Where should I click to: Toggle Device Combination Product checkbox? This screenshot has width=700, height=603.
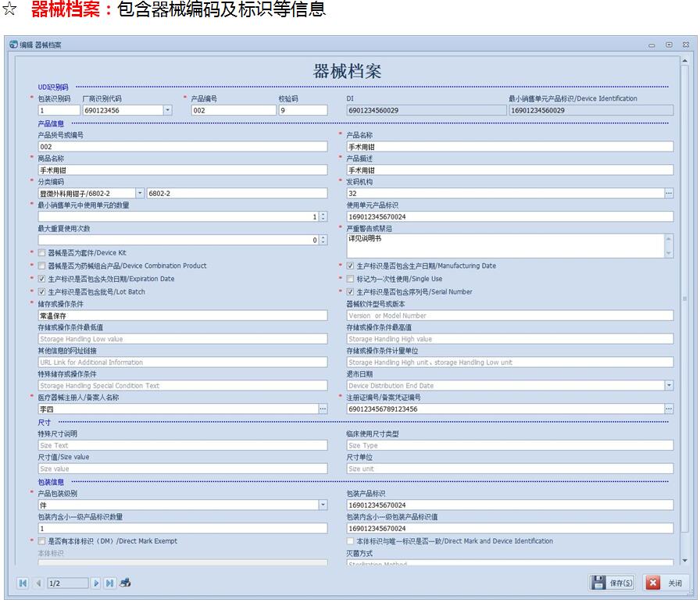point(41,266)
